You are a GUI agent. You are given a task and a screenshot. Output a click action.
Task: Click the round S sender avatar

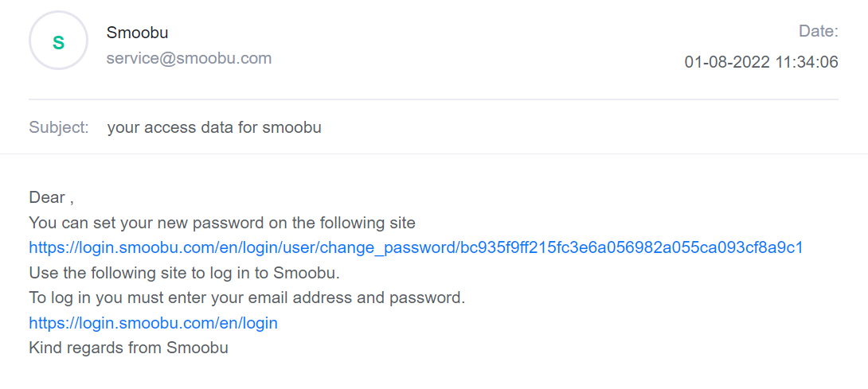tap(58, 41)
